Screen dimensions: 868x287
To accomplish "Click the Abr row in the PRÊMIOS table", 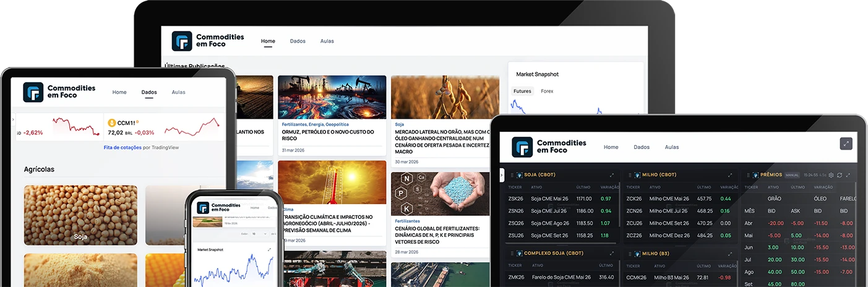I will 799,223.
